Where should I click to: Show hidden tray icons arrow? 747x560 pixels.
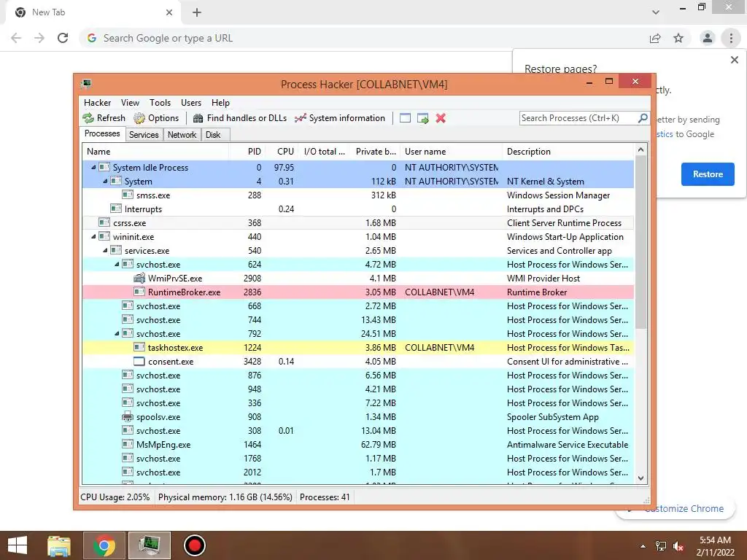coord(643,546)
